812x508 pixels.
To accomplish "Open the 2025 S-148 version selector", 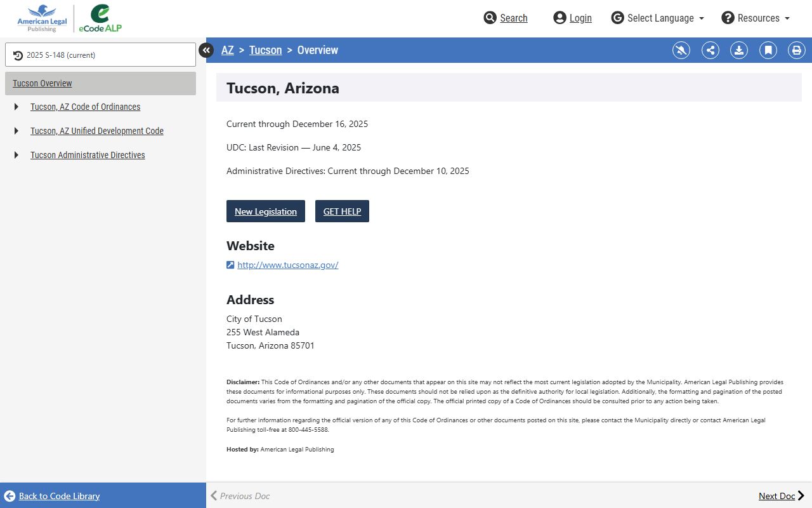I will (100, 55).
